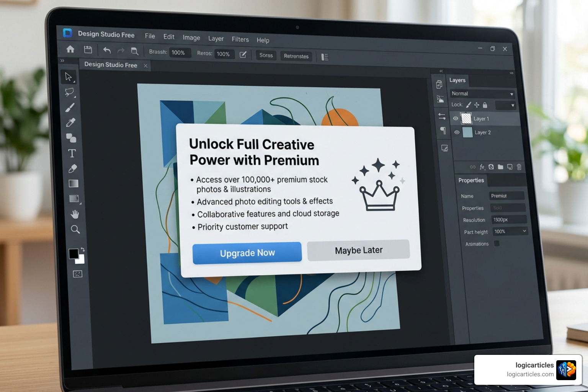
Task: Swap foreground and background colors arrow
Action: tap(83, 250)
